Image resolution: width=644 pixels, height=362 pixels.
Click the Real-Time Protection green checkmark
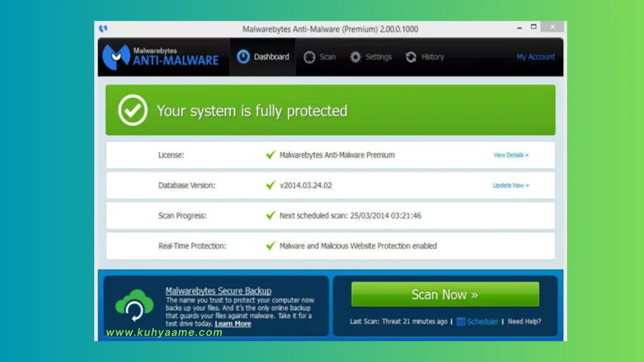(x=271, y=245)
